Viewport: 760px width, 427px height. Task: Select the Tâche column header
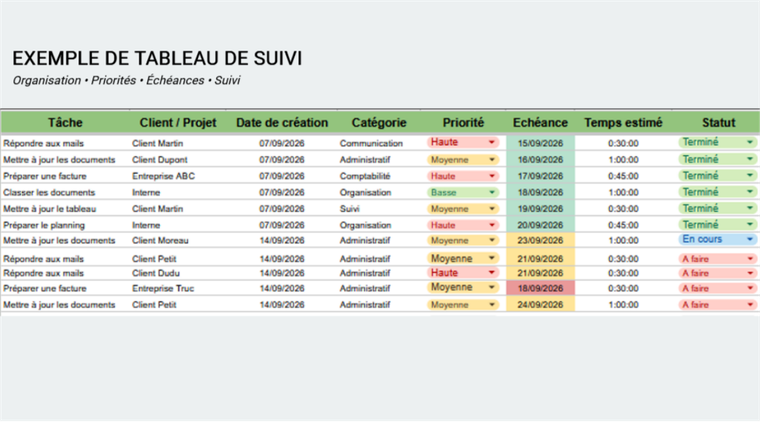tap(65, 123)
